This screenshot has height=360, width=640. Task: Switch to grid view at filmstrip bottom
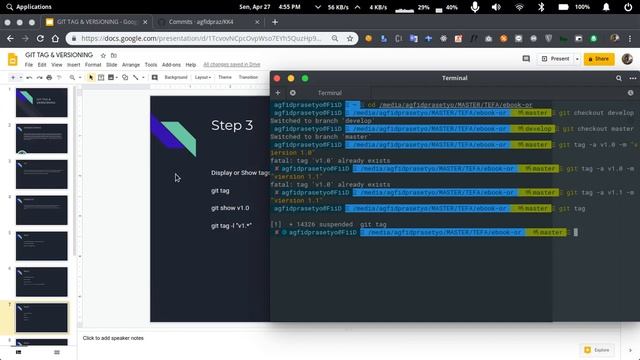pyautogui.click(x=57, y=352)
